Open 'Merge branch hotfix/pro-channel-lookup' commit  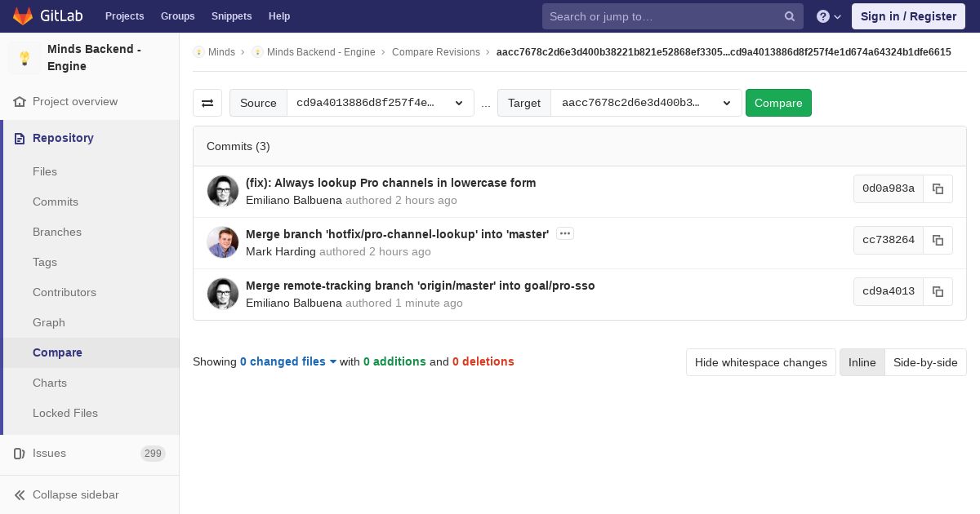(397, 234)
